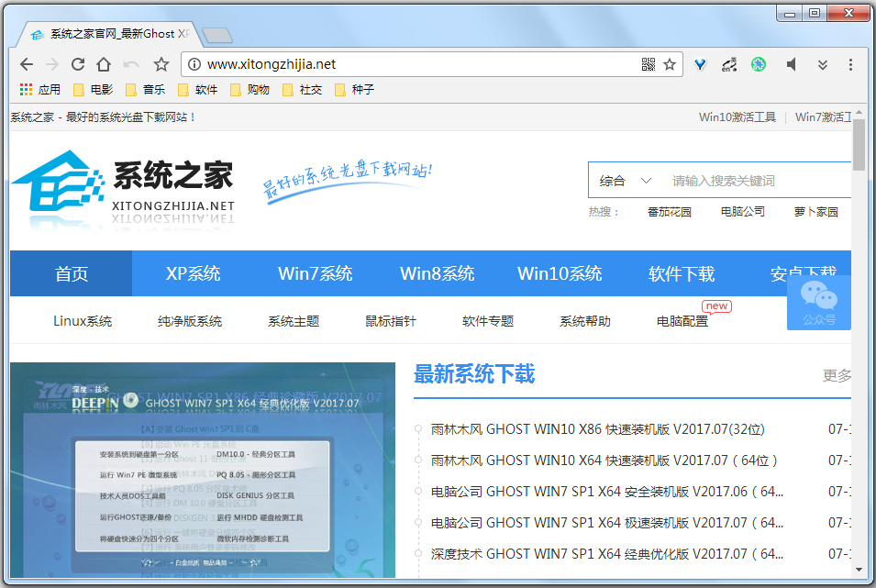Open the 软件下载 navigation item
Image resolution: width=876 pixels, height=588 pixels.
(681, 273)
